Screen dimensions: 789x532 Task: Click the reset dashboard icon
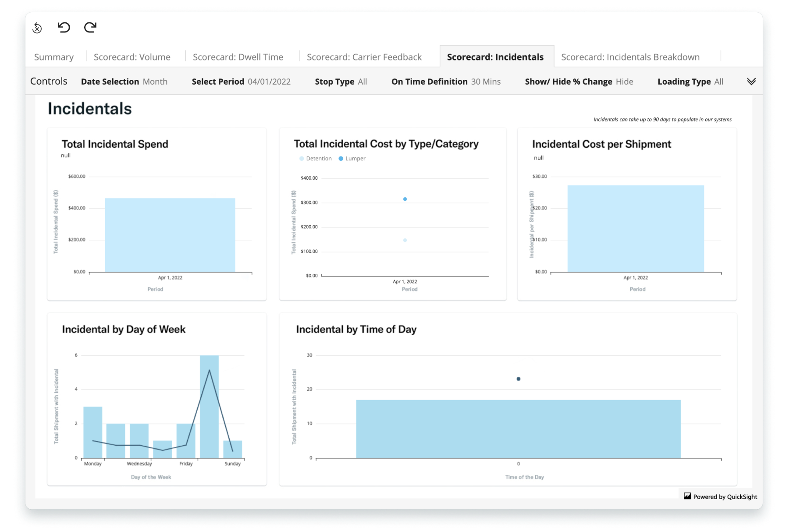37,28
